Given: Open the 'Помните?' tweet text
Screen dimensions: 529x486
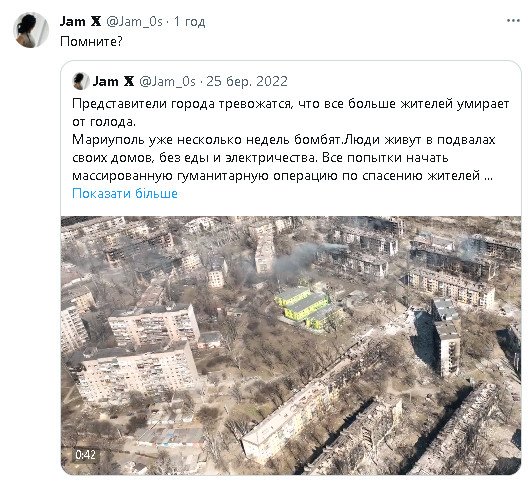Looking at the screenshot, I should click(91, 41).
